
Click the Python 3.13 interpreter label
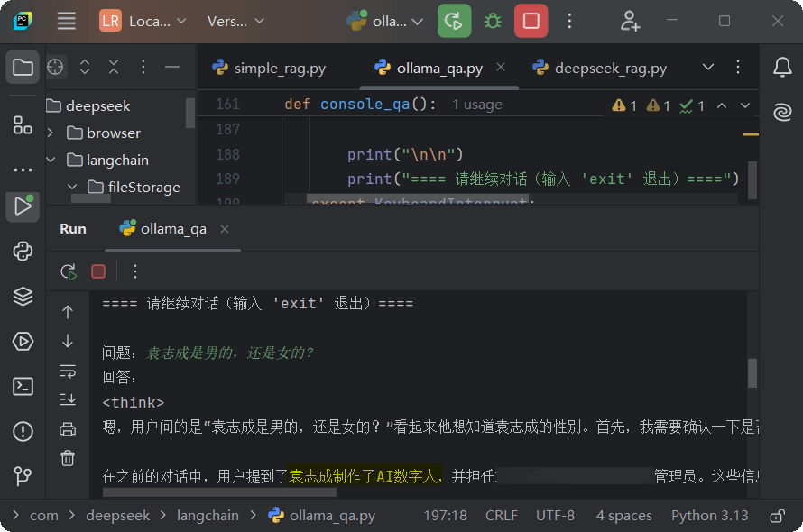coord(709,516)
